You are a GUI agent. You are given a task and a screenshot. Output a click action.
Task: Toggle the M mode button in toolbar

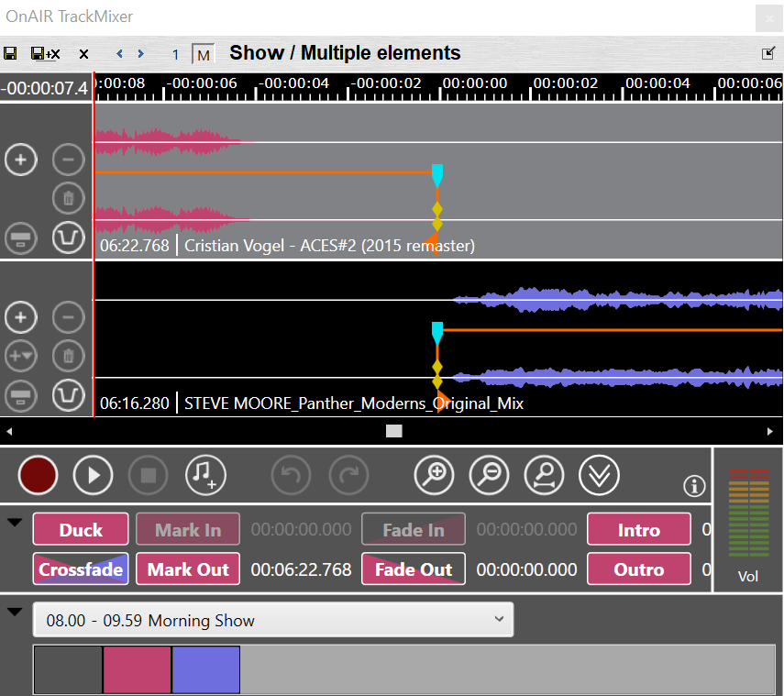tap(203, 55)
